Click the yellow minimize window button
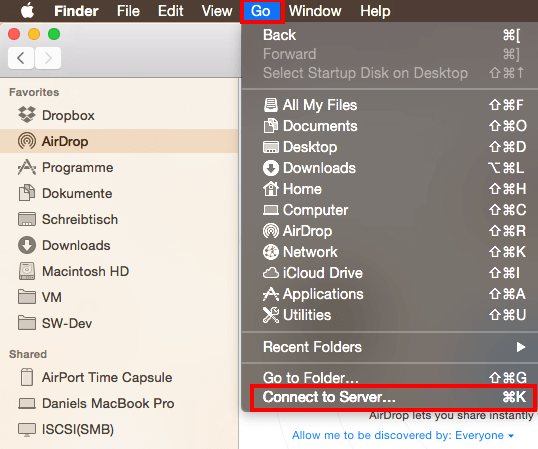538x449 pixels. click(x=34, y=34)
